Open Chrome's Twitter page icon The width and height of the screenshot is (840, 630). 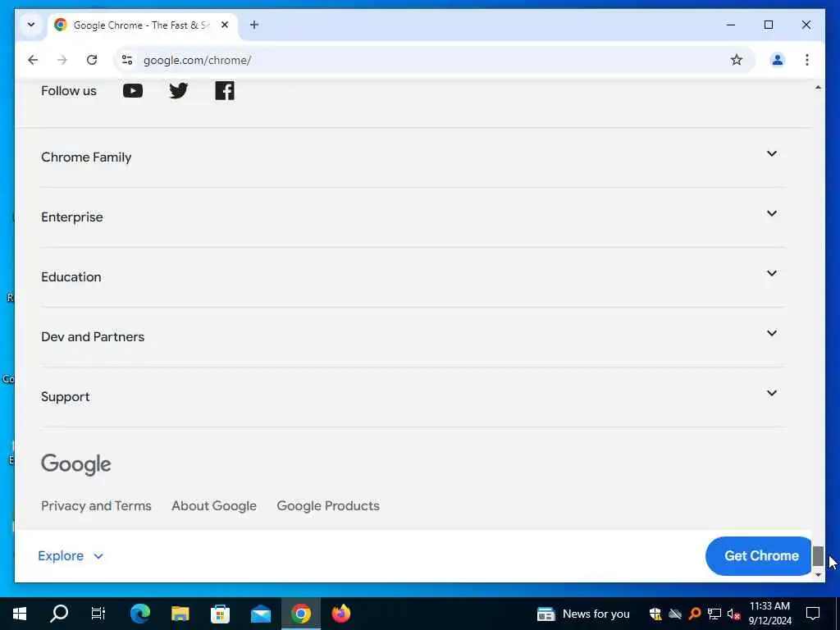click(x=178, y=90)
